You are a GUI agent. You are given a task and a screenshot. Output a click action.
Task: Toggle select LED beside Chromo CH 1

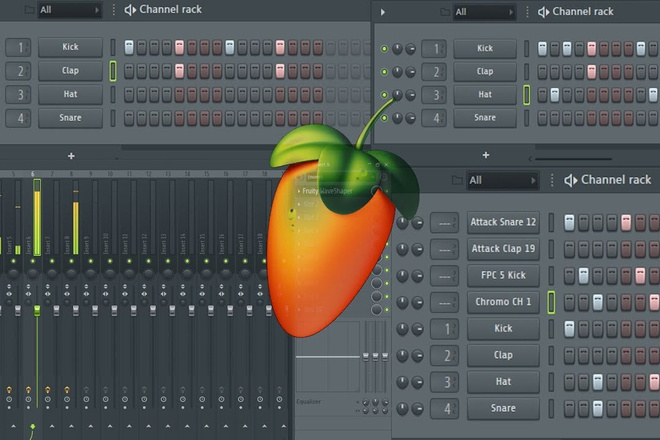click(551, 302)
